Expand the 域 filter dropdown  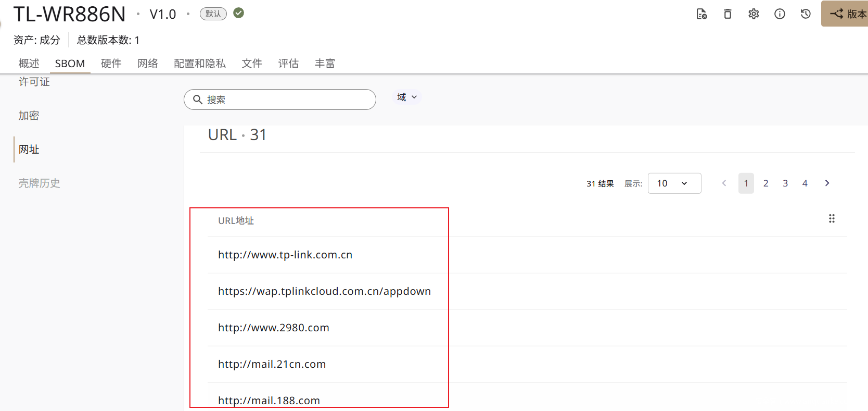coord(407,97)
